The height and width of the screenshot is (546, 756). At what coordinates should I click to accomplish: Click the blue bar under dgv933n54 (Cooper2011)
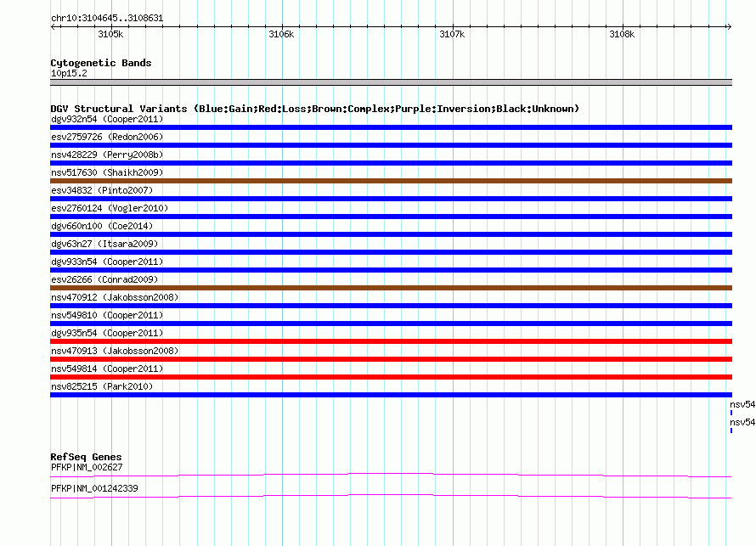pos(391,270)
